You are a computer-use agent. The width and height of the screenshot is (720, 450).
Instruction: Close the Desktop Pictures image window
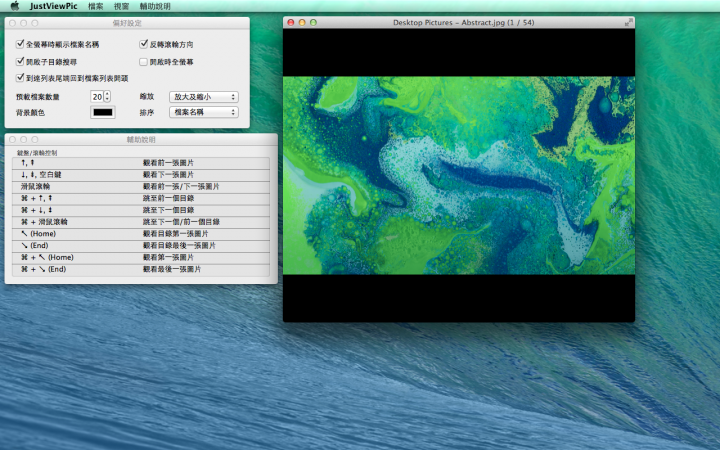pyautogui.click(x=291, y=22)
